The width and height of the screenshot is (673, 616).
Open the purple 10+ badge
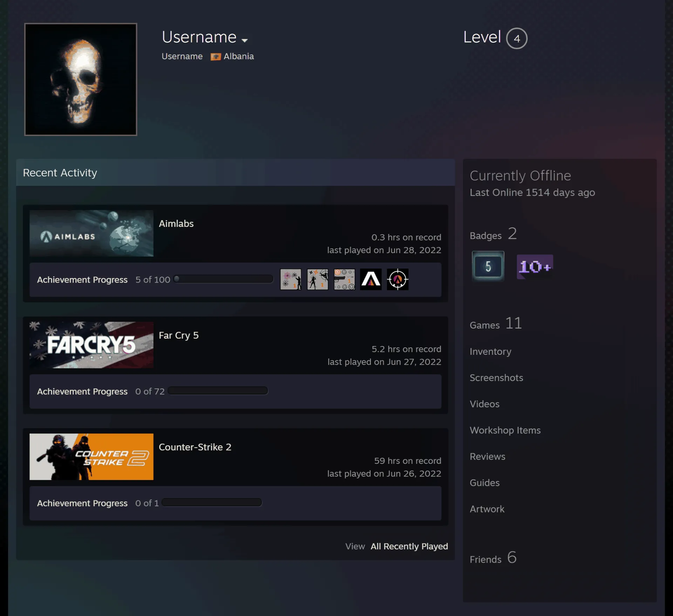[535, 267]
